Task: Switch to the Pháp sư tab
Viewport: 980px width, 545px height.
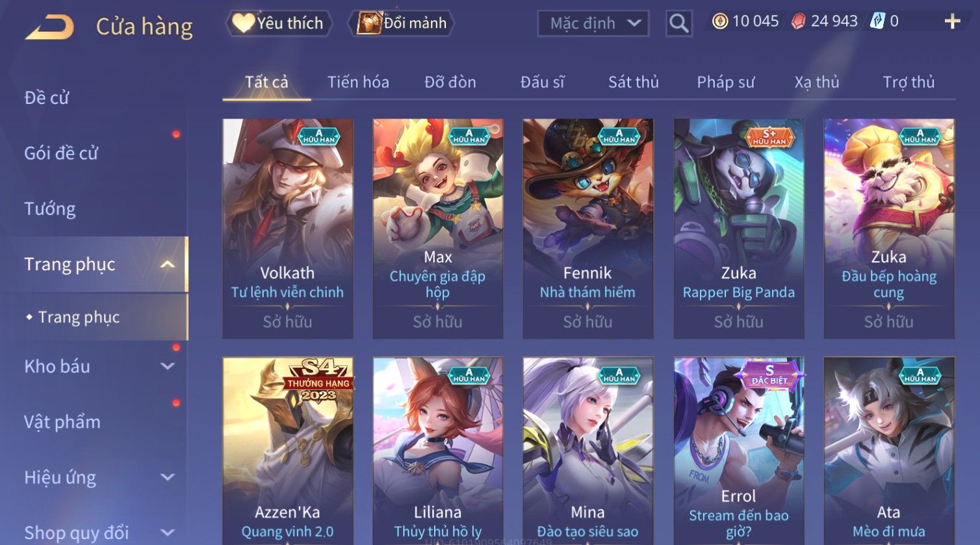Action: tap(726, 82)
